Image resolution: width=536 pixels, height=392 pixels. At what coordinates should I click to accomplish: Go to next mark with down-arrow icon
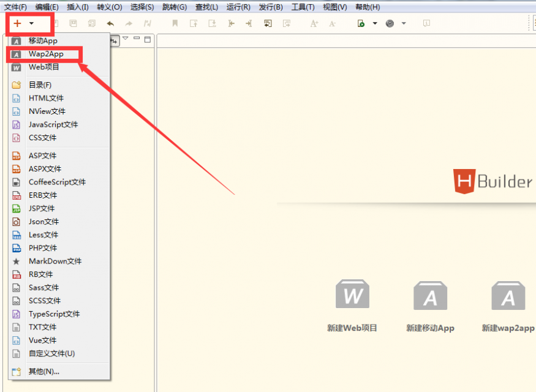(x=213, y=23)
